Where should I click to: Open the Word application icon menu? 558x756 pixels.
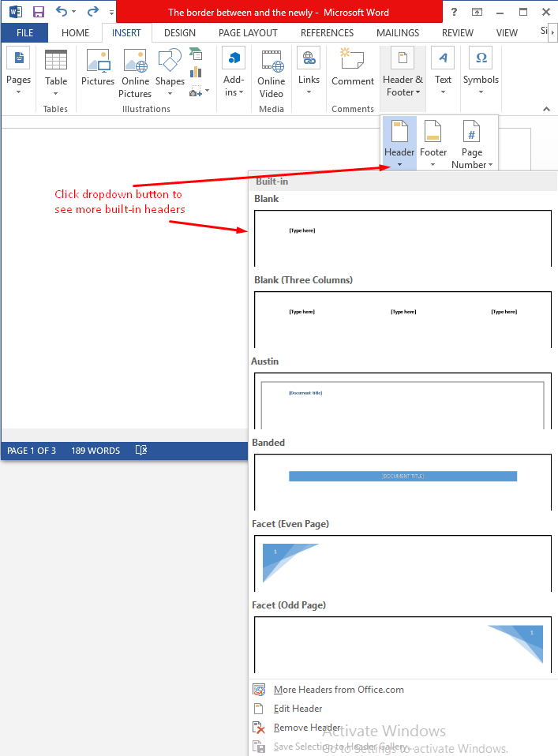16,12
